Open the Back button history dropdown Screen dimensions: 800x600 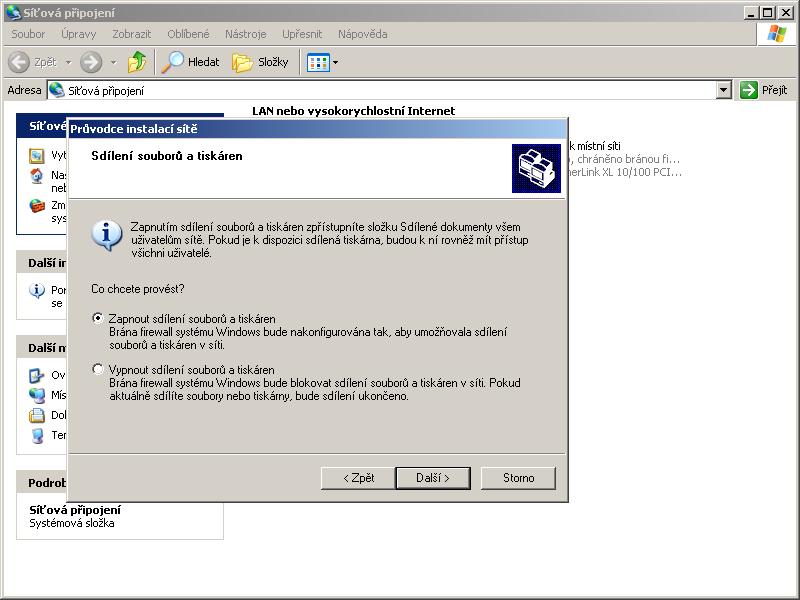(66, 62)
